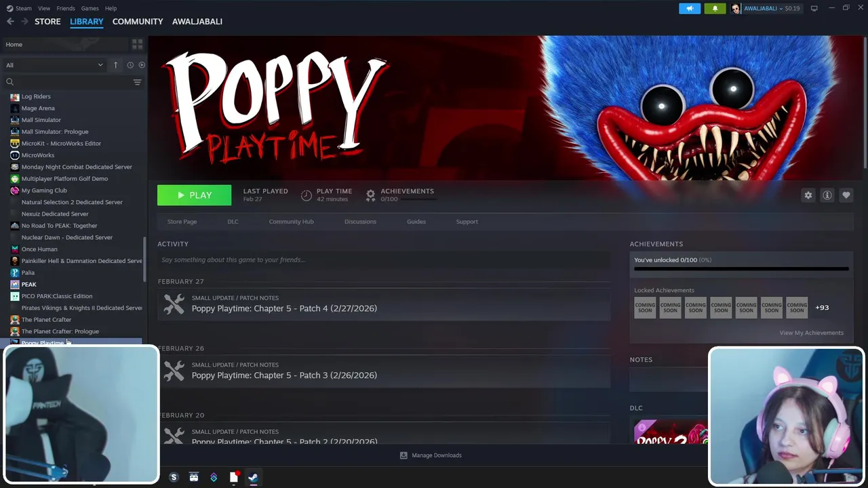Click Manage Downloads at the bottom
This screenshot has width=868, height=488.
437,455
